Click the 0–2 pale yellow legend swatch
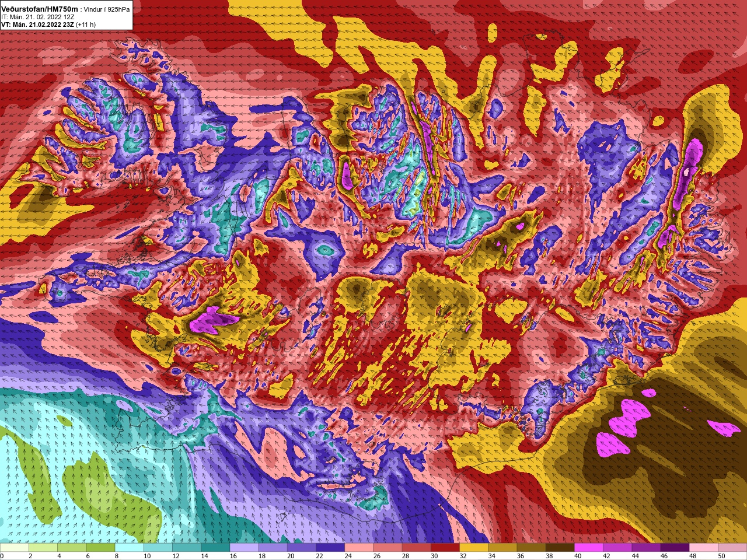This screenshot has width=747, height=560. pyautogui.click(x=15, y=548)
